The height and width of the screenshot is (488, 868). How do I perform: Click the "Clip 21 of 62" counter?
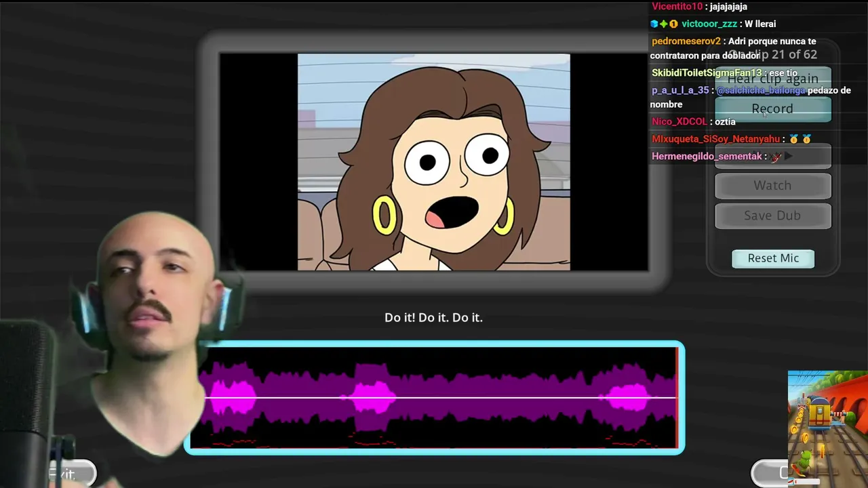click(x=772, y=54)
